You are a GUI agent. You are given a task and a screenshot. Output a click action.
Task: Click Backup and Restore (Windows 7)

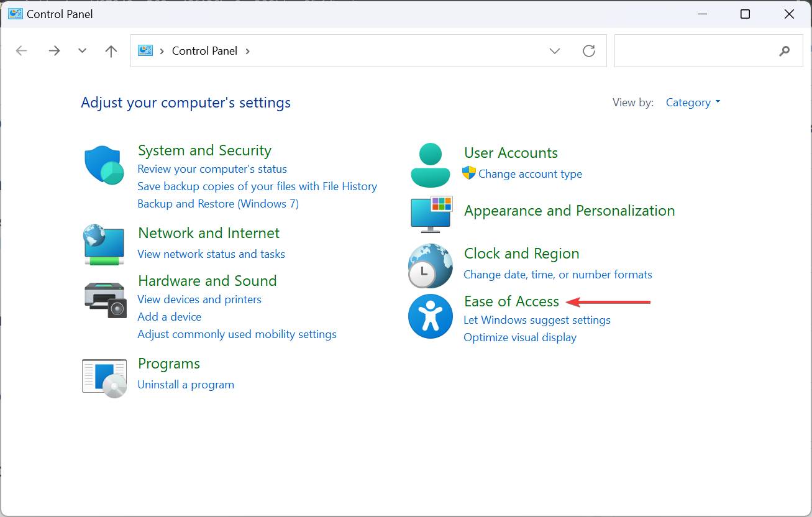pyautogui.click(x=217, y=203)
